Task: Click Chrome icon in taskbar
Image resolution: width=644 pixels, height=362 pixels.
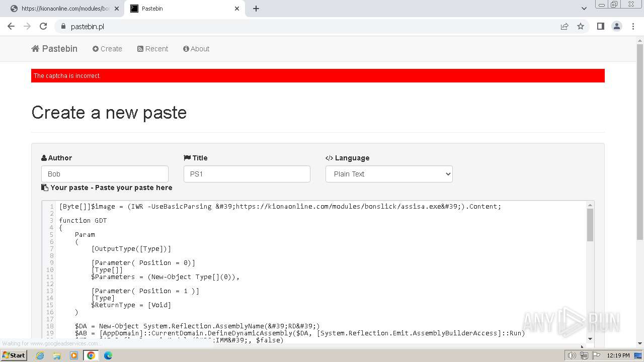Action: pyautogui.click(x=91, y=355)
